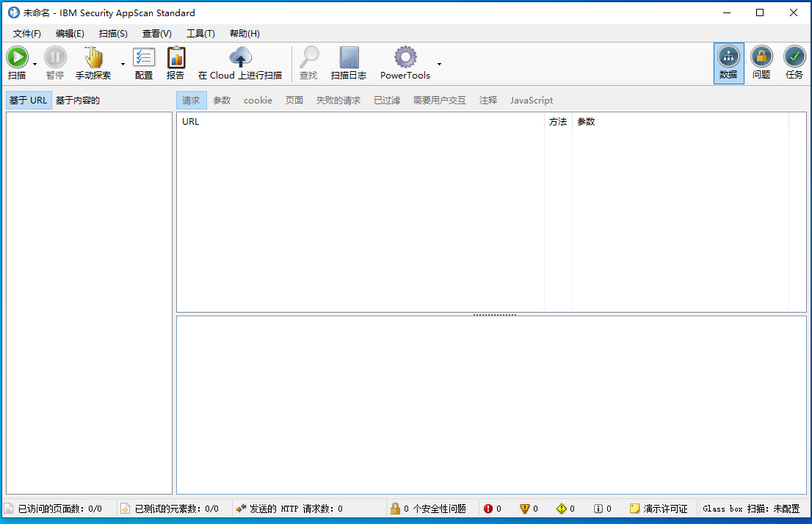The height and width of the screenshot is (524, 812).
Task: Click the sent HTTP requests count text
Action: click(296, 509)
